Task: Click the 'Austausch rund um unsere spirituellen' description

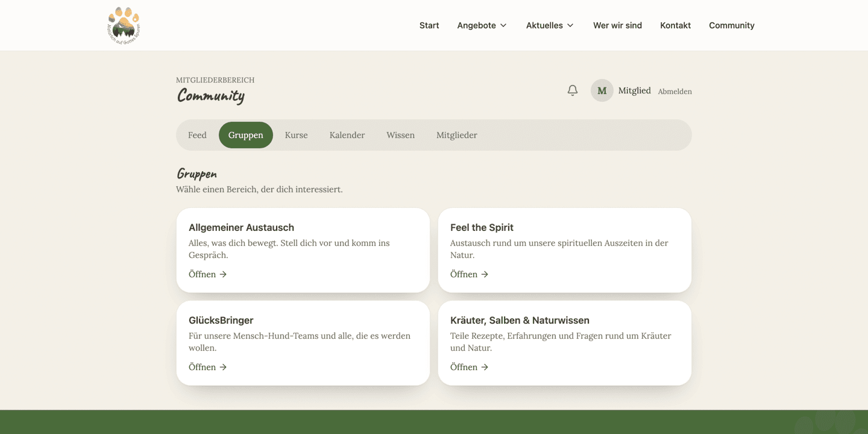Action: [x=559, y=249]
